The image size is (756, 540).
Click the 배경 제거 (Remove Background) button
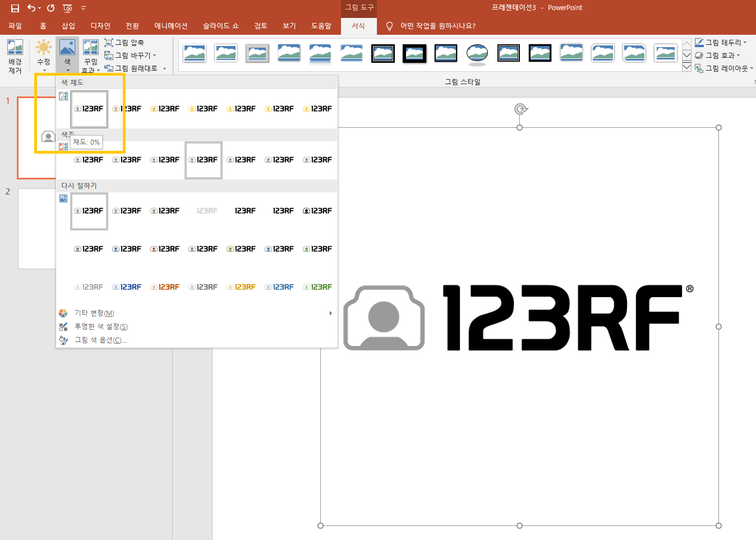(15, 56)
